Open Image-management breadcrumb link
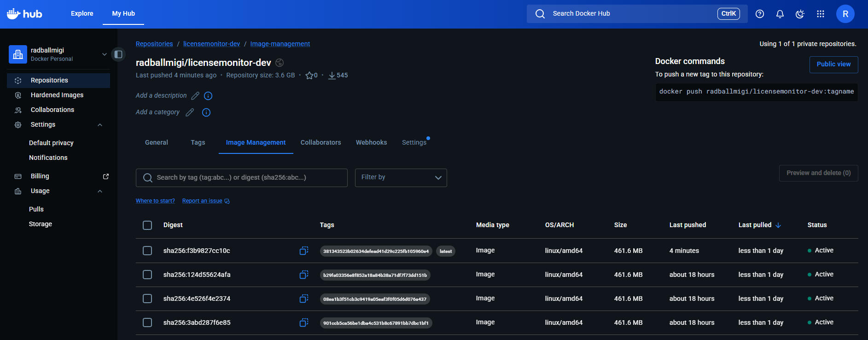The width and height of the screenshot is (868, 340). tap(280, 44)
